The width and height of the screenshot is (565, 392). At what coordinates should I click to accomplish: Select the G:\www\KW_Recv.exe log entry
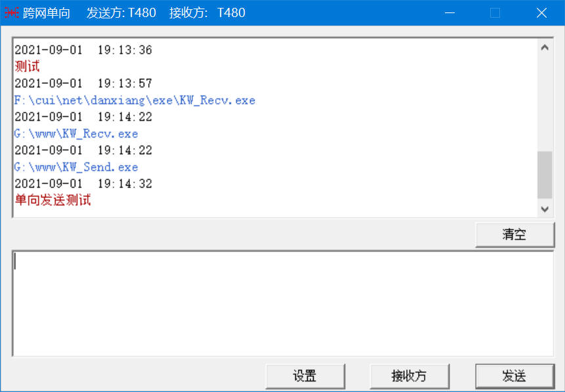(76, 134)
